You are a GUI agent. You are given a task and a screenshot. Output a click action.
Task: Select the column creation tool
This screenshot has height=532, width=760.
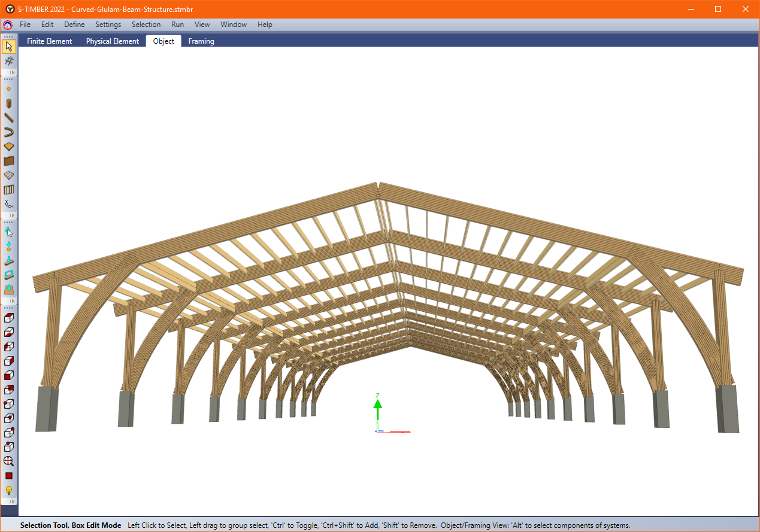[9, 103]
